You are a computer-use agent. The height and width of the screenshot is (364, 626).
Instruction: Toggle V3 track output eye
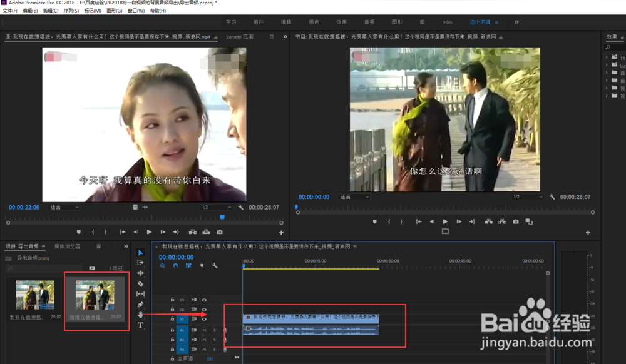[x=205, y=300]
